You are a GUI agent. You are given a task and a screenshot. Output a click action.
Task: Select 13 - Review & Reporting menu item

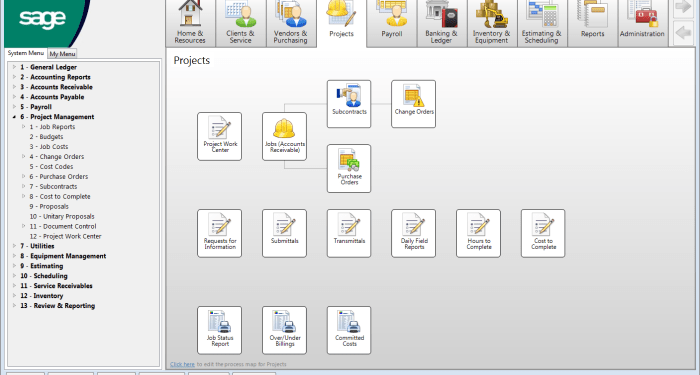(58, 306)
